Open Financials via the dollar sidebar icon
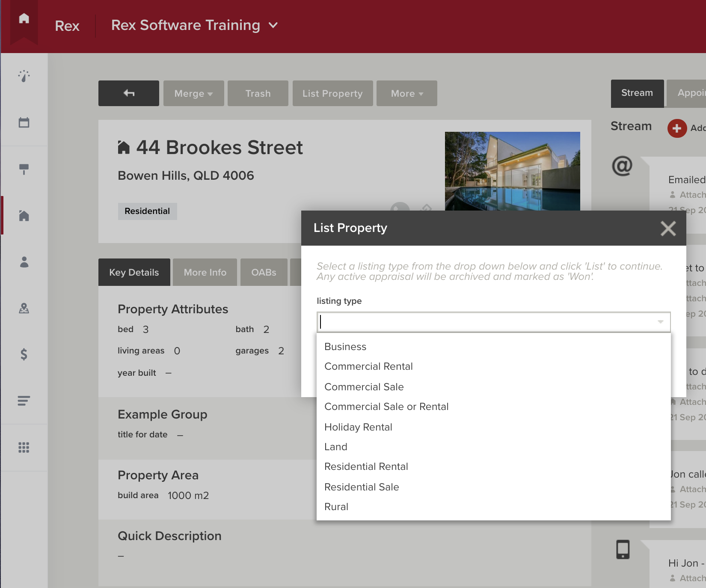Viewport: 706px width, 588px height. pyautogui.click(x=24, y=355)
